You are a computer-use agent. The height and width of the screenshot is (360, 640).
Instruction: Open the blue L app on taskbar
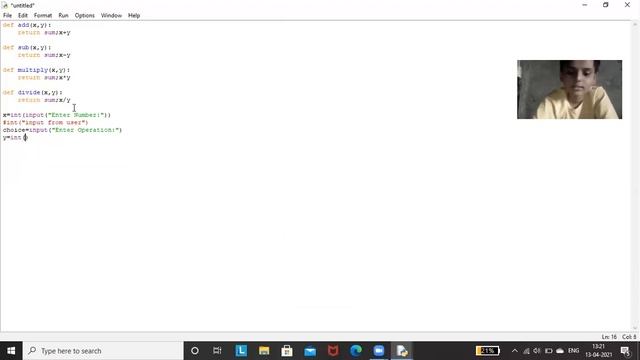[x=241, y=351]
